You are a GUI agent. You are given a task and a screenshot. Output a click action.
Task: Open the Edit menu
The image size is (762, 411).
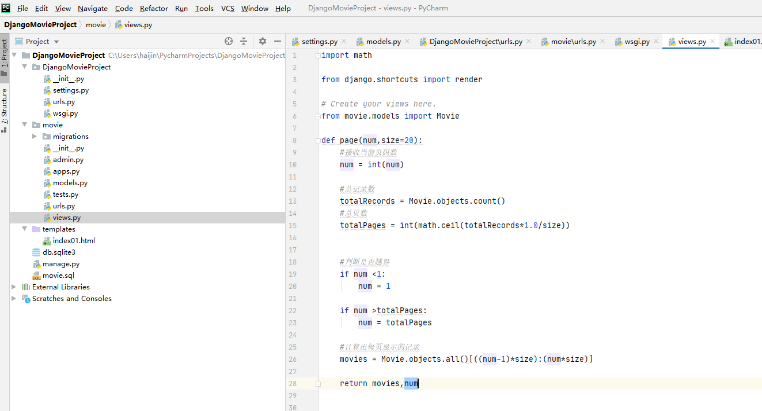click(41, 8)
